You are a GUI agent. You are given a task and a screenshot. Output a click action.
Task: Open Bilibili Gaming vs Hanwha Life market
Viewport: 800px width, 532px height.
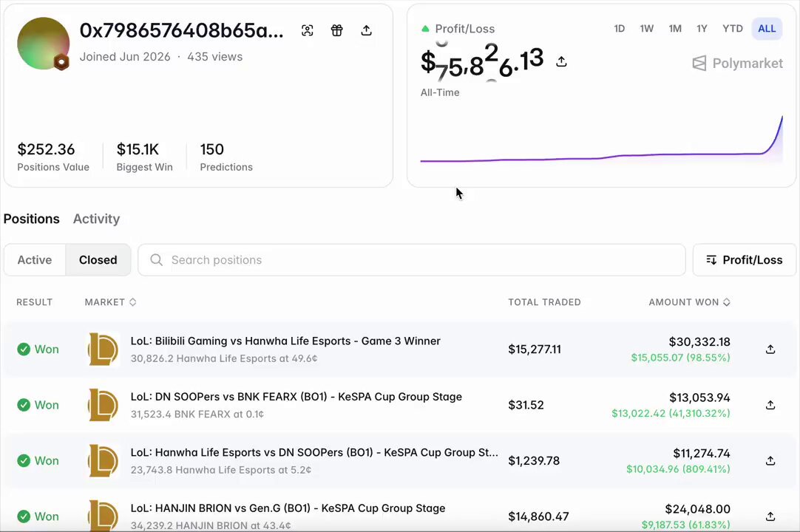coord(285,341)
